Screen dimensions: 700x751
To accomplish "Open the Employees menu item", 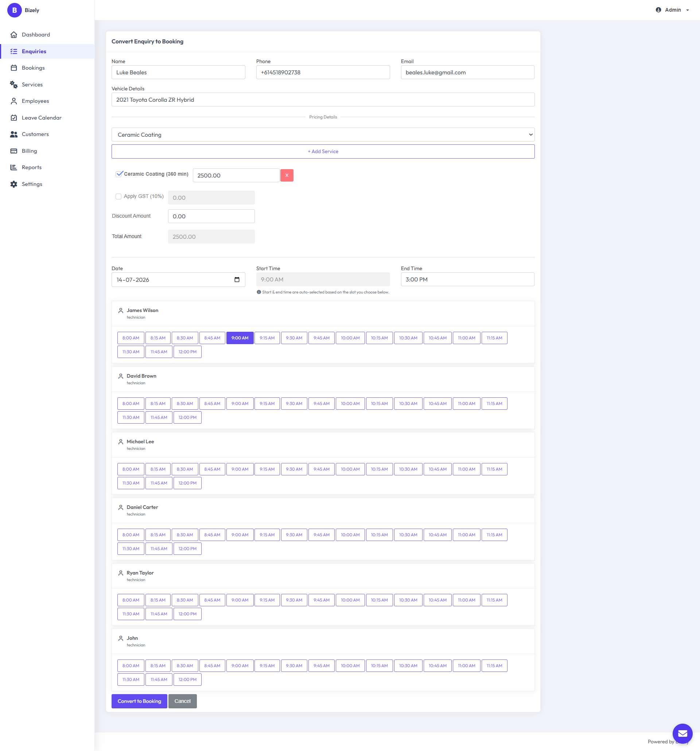I will (35, 101).
